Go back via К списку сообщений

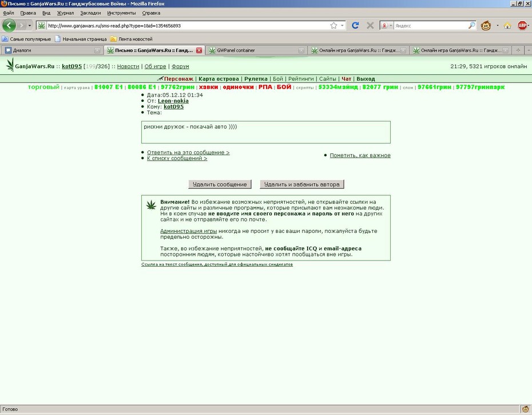click(x=177, y=158)
